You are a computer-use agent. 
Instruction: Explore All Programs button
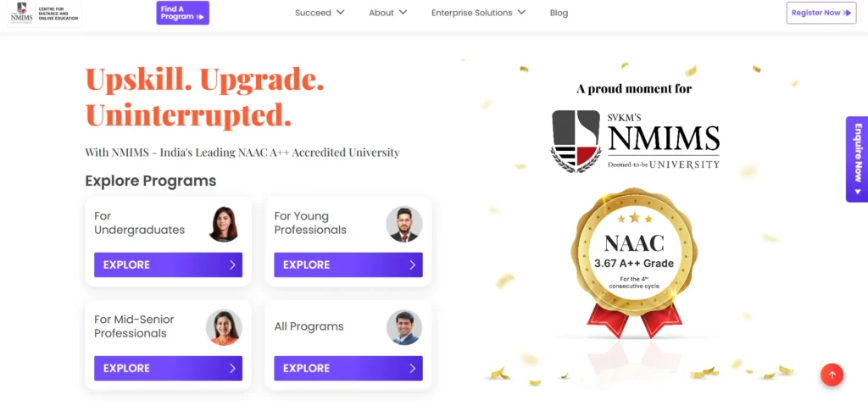pyautogui.click(x=348, y=368)
